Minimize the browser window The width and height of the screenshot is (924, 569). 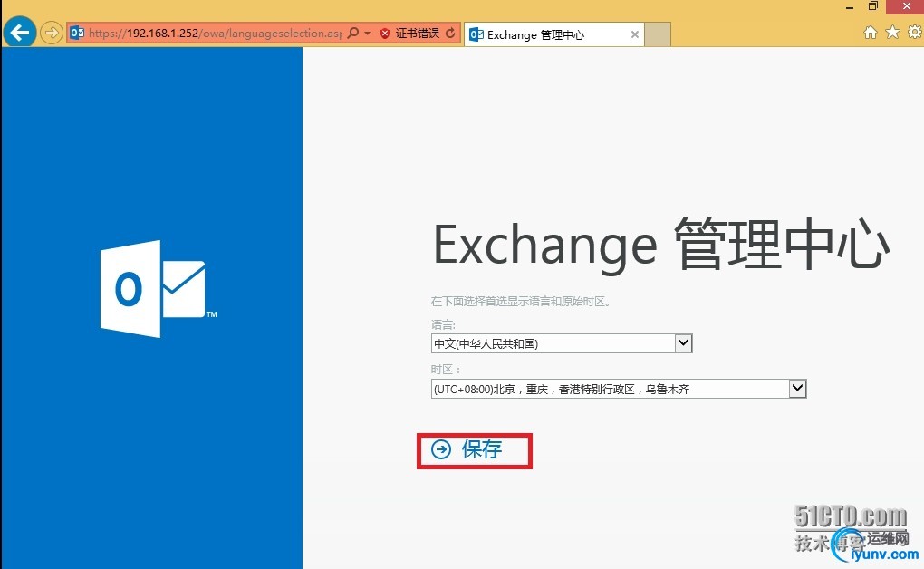[850, 7]
